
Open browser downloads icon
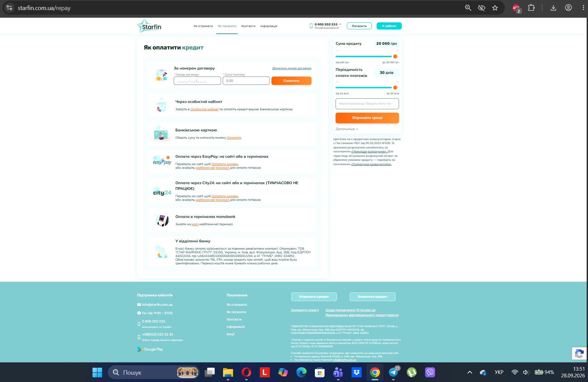pyautogui.click(x=553, y=8)
